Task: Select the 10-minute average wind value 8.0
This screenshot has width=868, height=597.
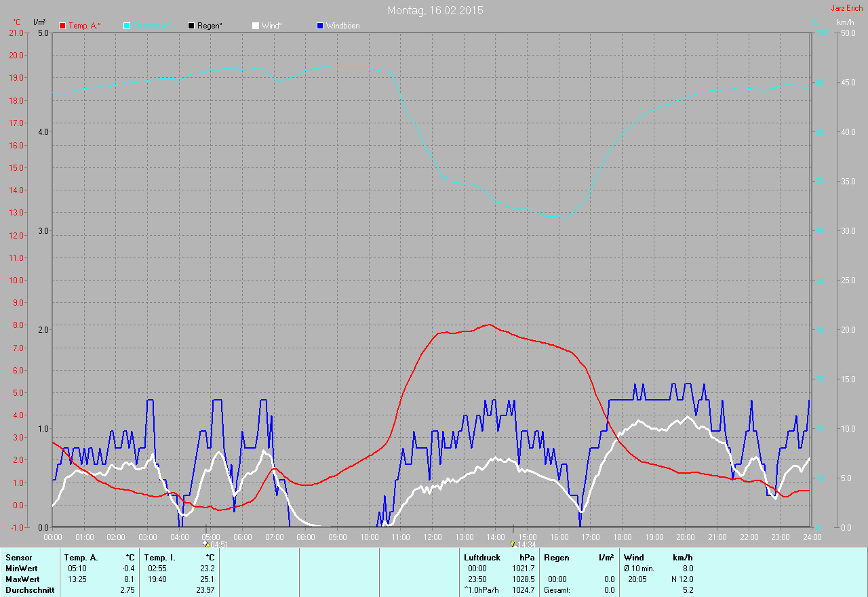Action: point(687,569)
